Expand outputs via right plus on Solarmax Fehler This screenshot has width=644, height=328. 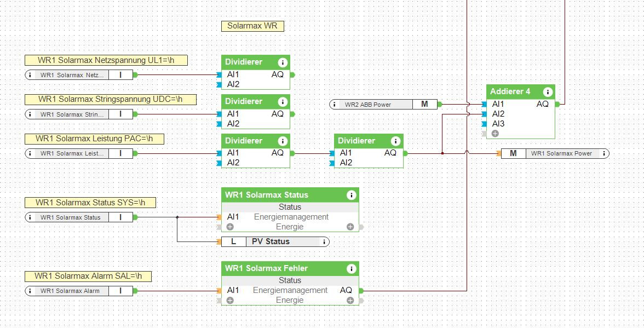click(x=350, y=300)
